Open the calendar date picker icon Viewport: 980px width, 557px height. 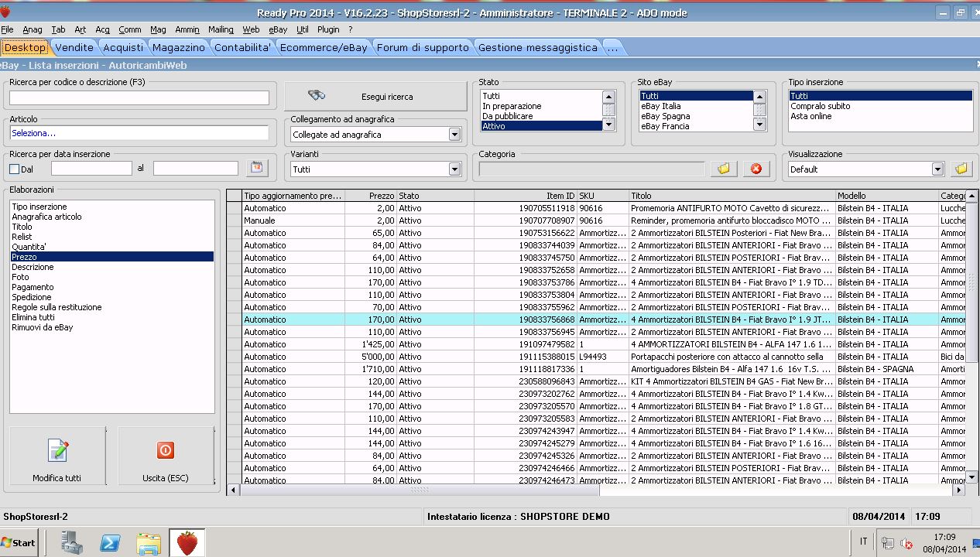(256, 168)
